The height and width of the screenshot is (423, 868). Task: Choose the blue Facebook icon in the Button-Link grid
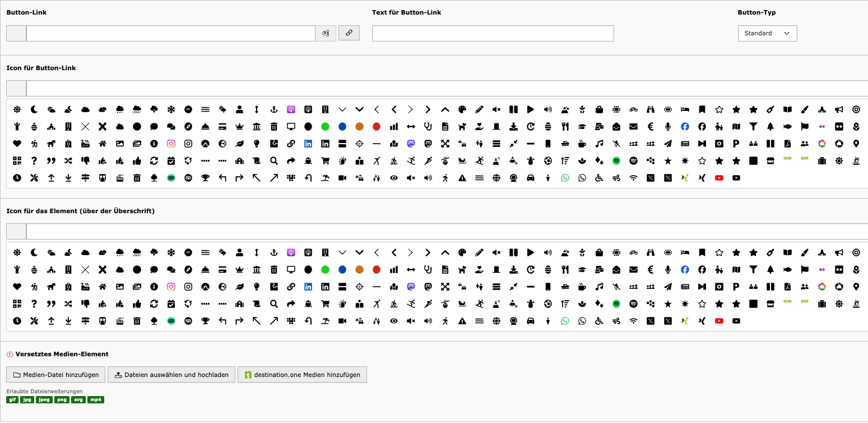click(685, 127)
